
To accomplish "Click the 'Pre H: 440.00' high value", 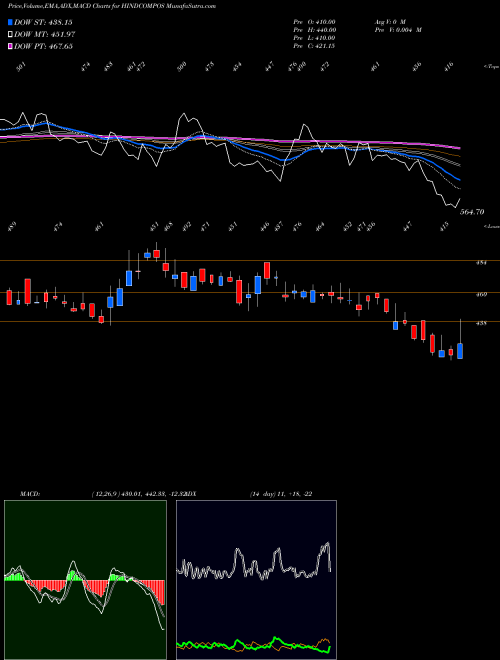I will tap(314, 30).
